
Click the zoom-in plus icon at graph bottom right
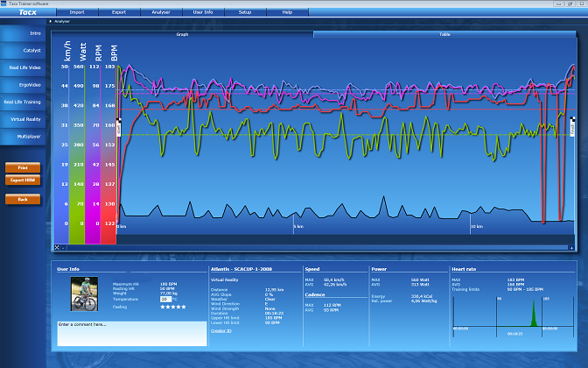pyautogui.click(x=570, y=248)
